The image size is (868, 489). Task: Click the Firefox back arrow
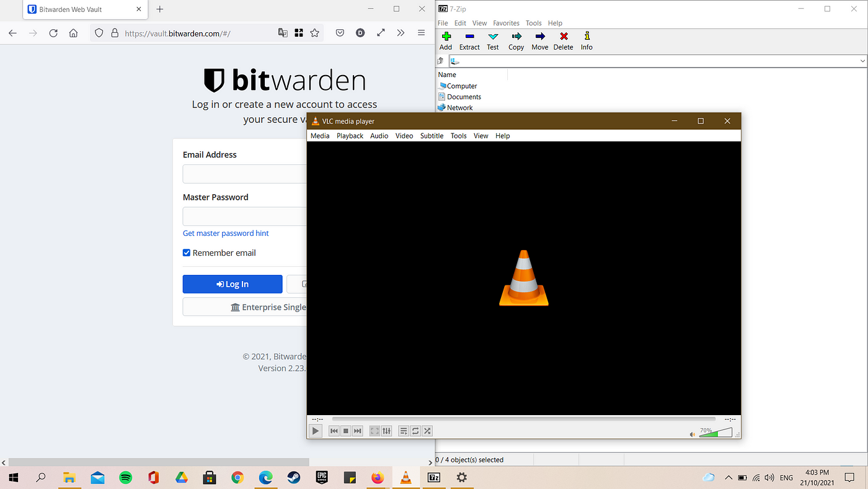point(12,33)
